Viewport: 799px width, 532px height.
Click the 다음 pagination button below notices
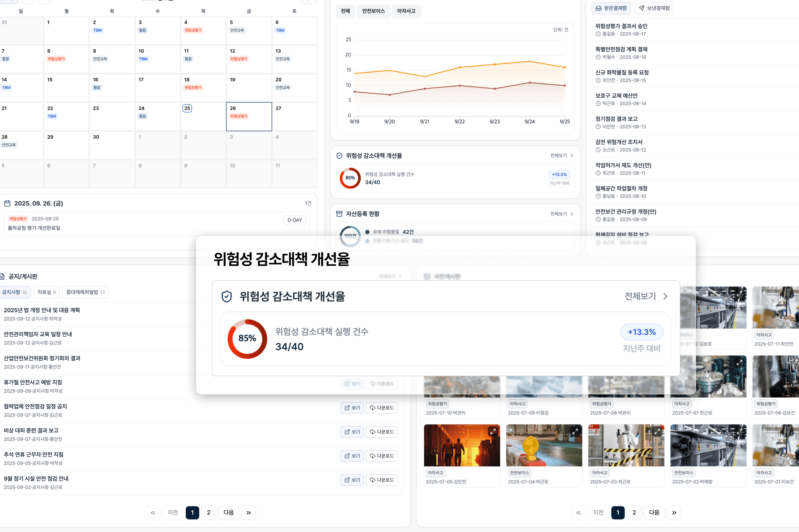click(x=228, y=513)
